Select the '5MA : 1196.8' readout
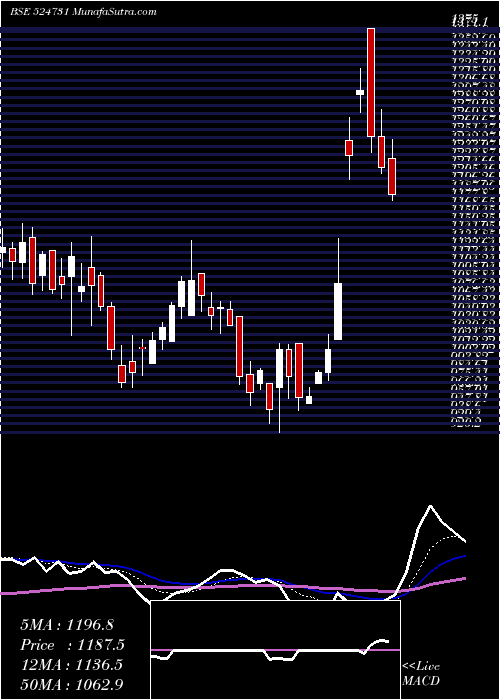The image size is (500, 700). [67, 625]
